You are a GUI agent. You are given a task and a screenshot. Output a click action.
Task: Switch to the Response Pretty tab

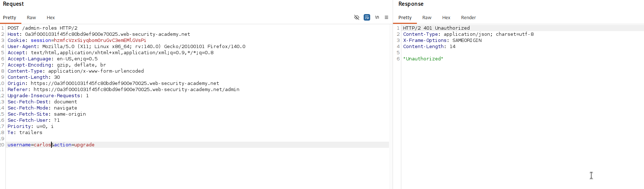pos(405,17)
